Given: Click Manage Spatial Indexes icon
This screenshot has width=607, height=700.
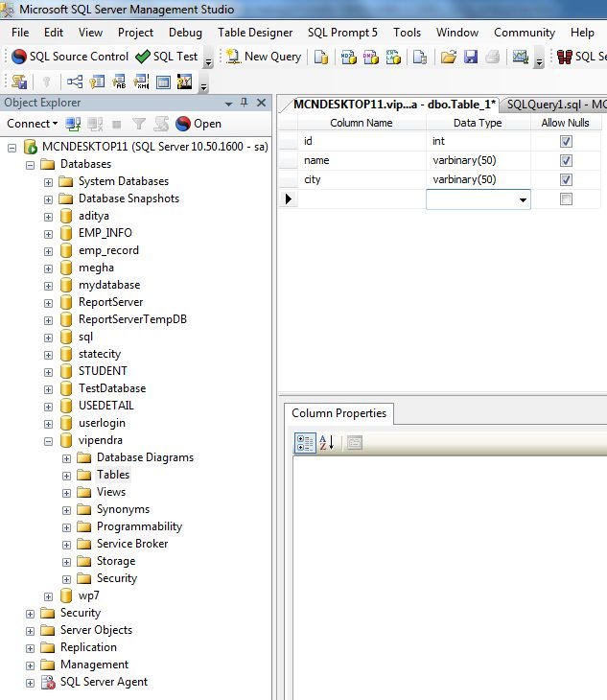Looking at the screenshot, I should [x=184, y=82].
